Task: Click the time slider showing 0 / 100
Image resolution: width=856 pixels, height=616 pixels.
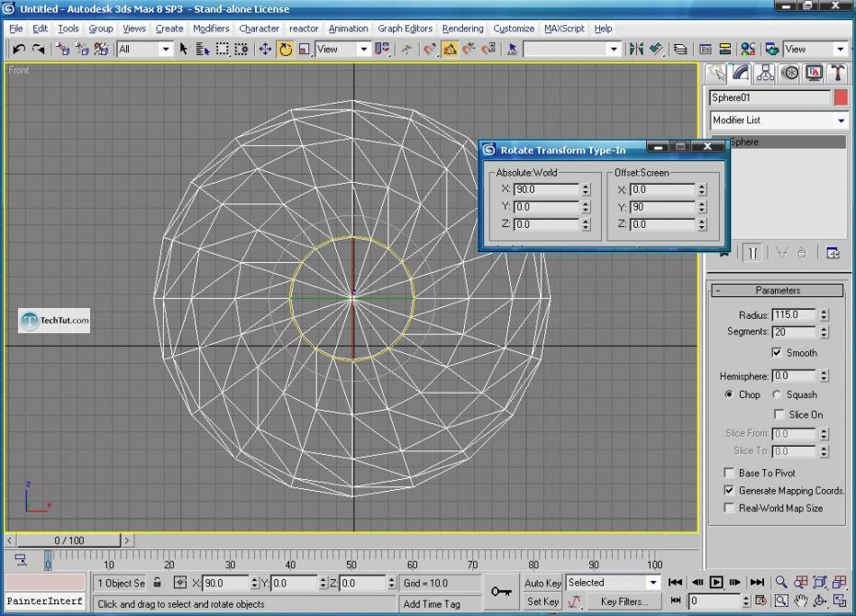Action: (68, 540)
